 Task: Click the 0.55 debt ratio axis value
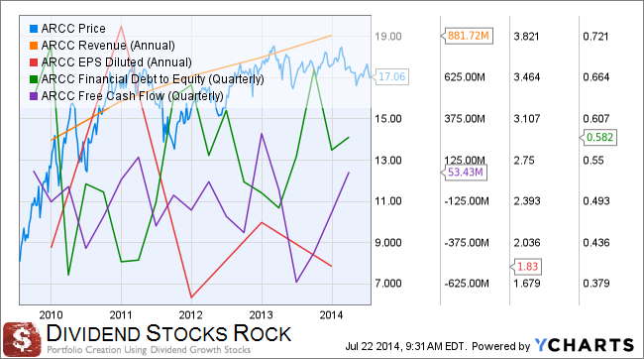point(593,160)
